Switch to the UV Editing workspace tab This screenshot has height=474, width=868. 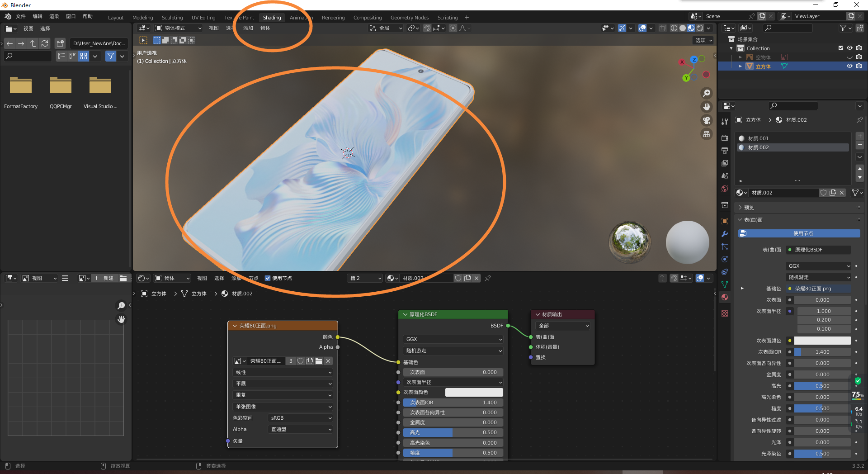203,18
